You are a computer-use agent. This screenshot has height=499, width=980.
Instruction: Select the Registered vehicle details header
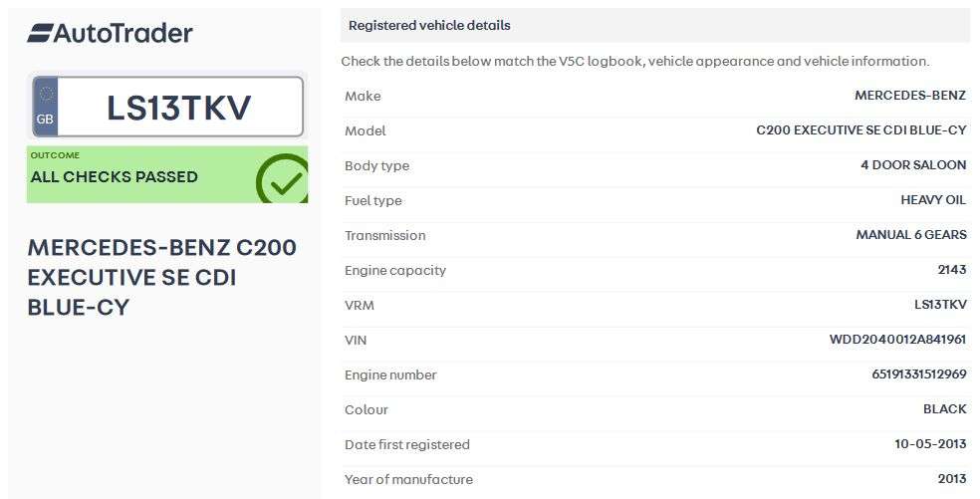(429, 25)
